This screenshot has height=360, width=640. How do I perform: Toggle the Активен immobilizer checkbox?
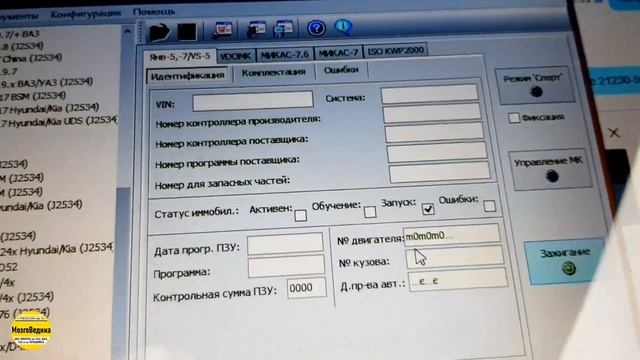pyautogui.click(x=300, y=216)
